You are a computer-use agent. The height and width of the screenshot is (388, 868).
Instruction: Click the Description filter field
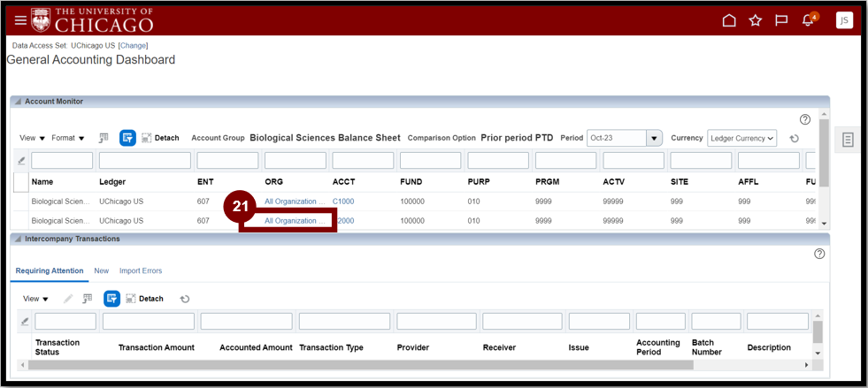777,321
